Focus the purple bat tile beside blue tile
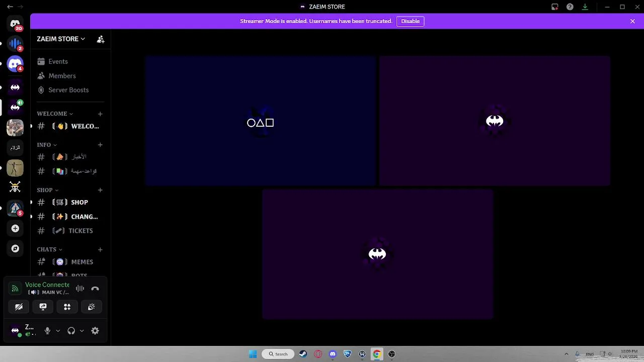The height and width of the screenshot is (362, 644). click(495, 121)
